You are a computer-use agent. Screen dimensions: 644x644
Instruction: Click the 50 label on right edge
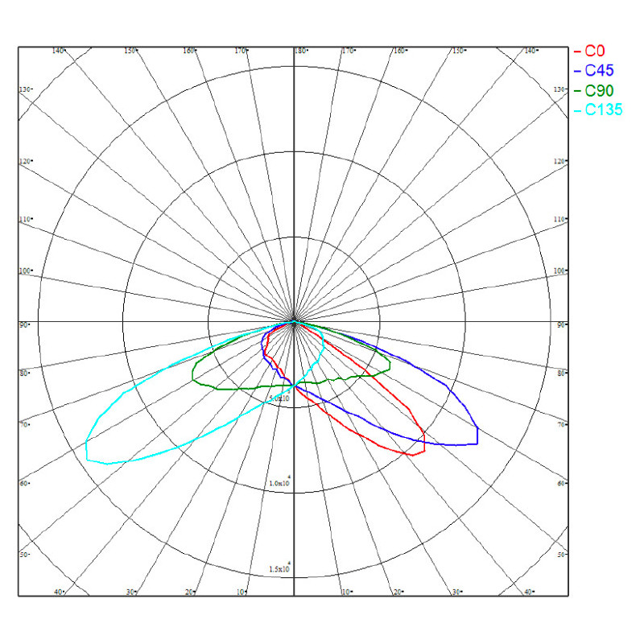click(x=562, y=555)
